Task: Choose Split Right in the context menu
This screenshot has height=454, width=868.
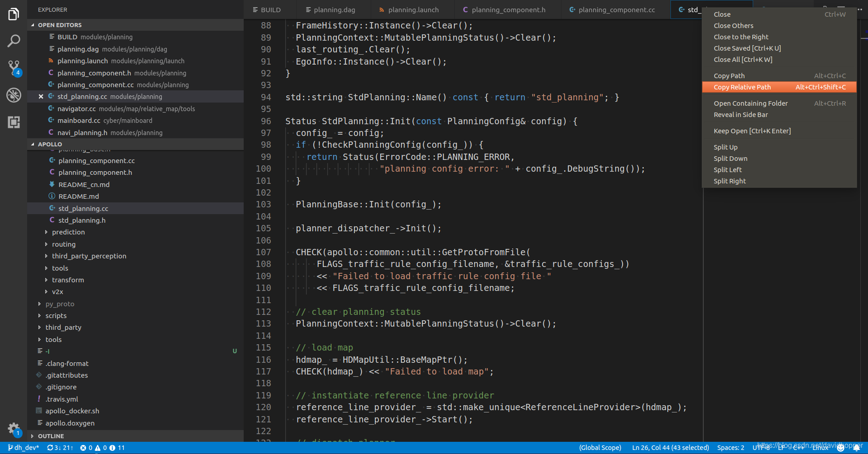Action: pyautogui.click(x=729, y=181)
